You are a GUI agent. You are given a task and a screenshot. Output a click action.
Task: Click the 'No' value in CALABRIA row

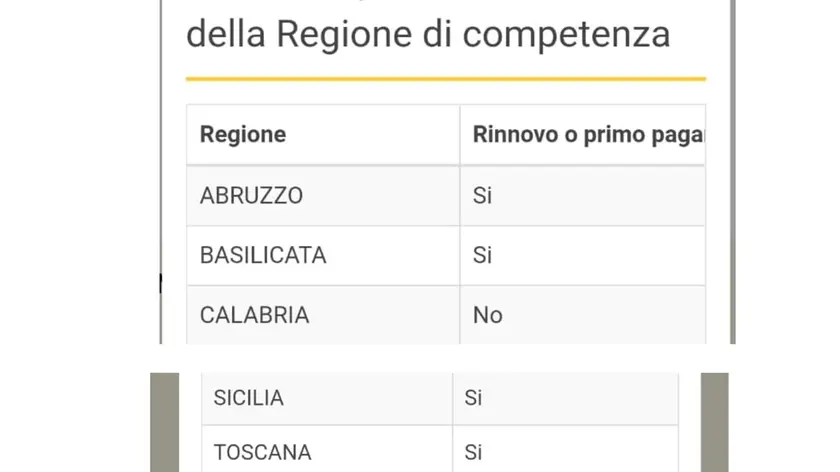coord(488,315)
